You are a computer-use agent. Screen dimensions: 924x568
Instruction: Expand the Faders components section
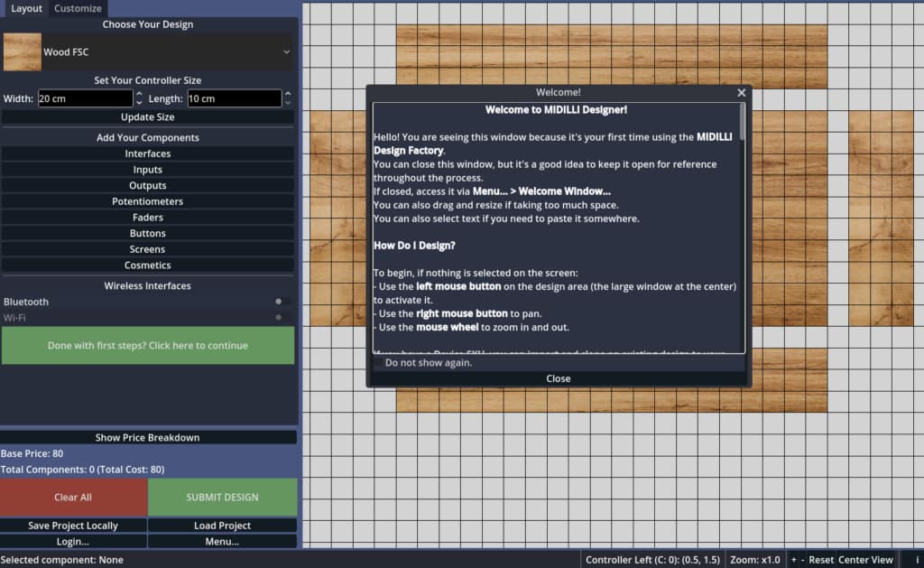pos(147,217)
